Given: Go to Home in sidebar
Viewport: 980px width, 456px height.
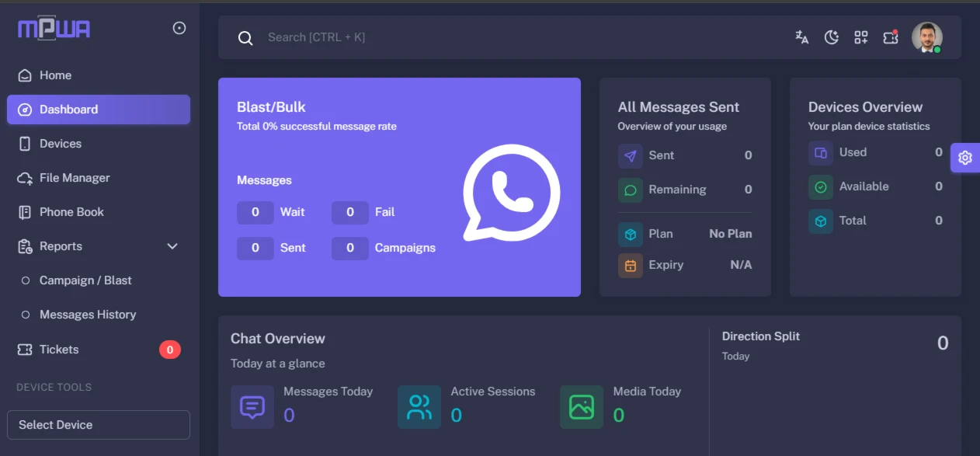Looking at the screenshot, I should [55, 75].
